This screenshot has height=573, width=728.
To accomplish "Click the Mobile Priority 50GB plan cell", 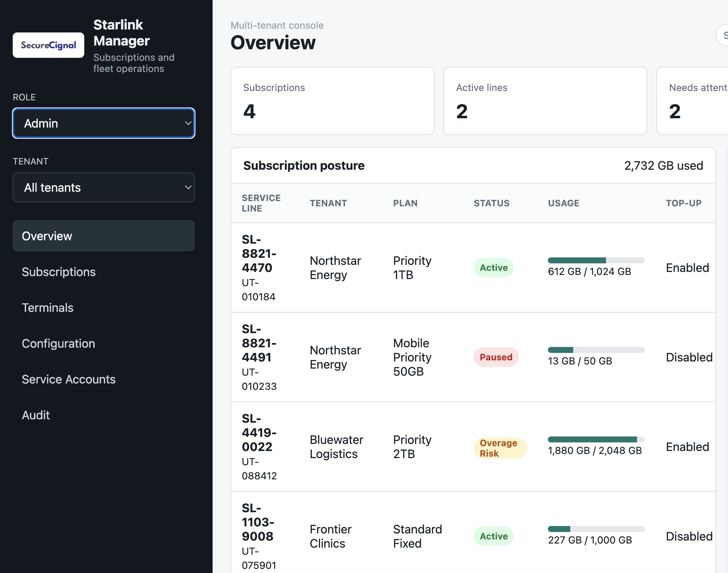I will 412,357.
